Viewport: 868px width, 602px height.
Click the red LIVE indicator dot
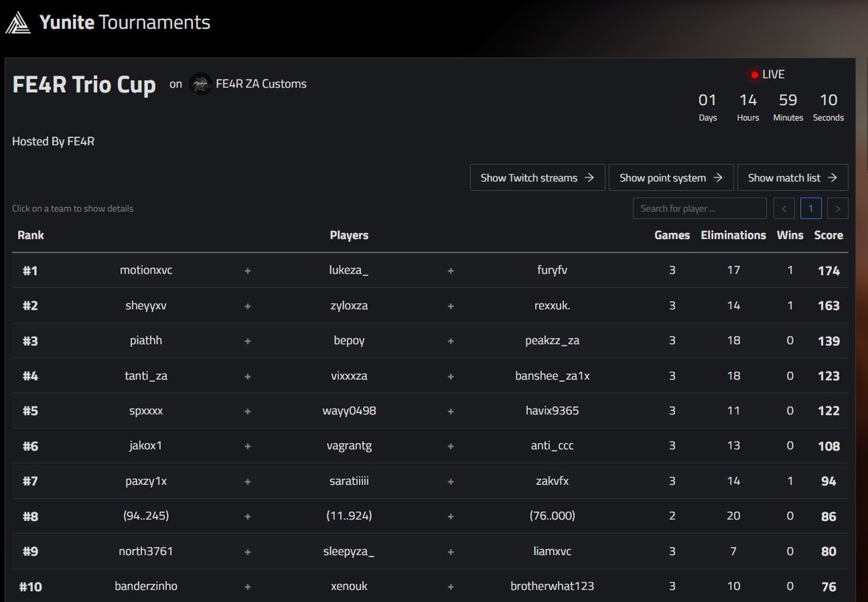pos(754,75)
